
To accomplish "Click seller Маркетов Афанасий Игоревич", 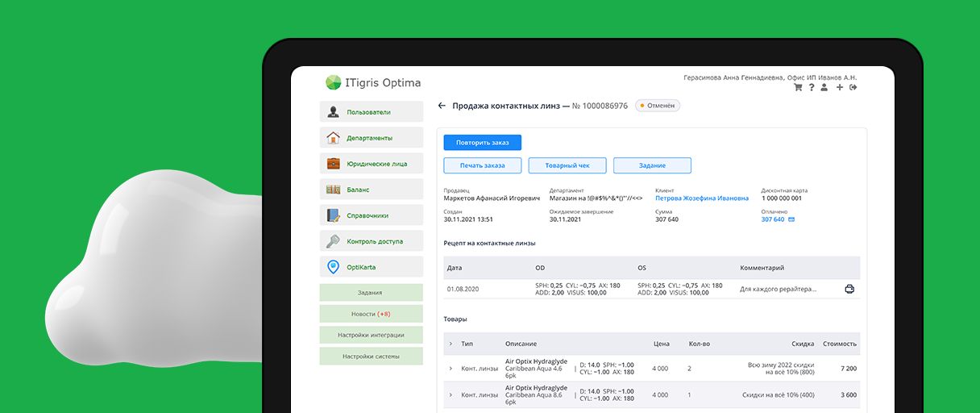I will 492,198.
